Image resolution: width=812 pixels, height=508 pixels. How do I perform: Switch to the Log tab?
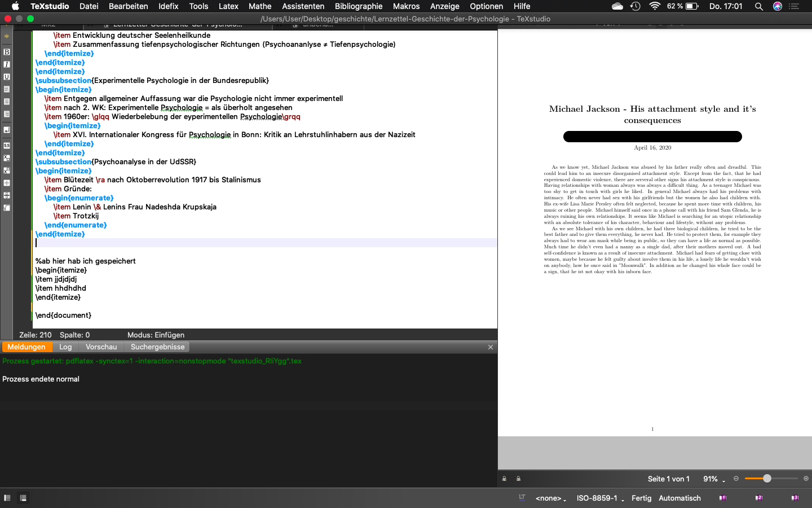[65, 347]
